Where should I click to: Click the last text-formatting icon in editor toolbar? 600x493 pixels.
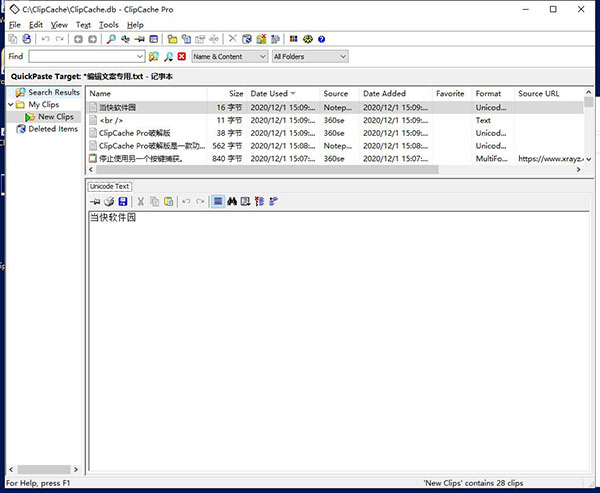click(x=273, y=201)
